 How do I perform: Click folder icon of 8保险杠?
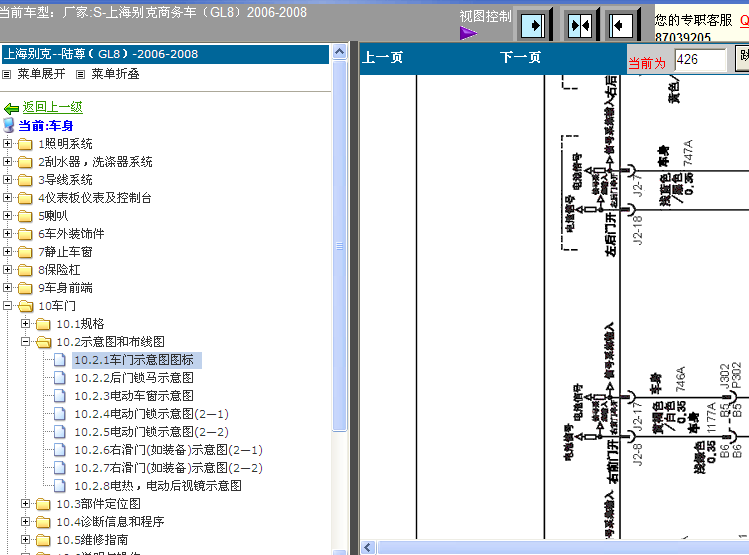point(25,270)
